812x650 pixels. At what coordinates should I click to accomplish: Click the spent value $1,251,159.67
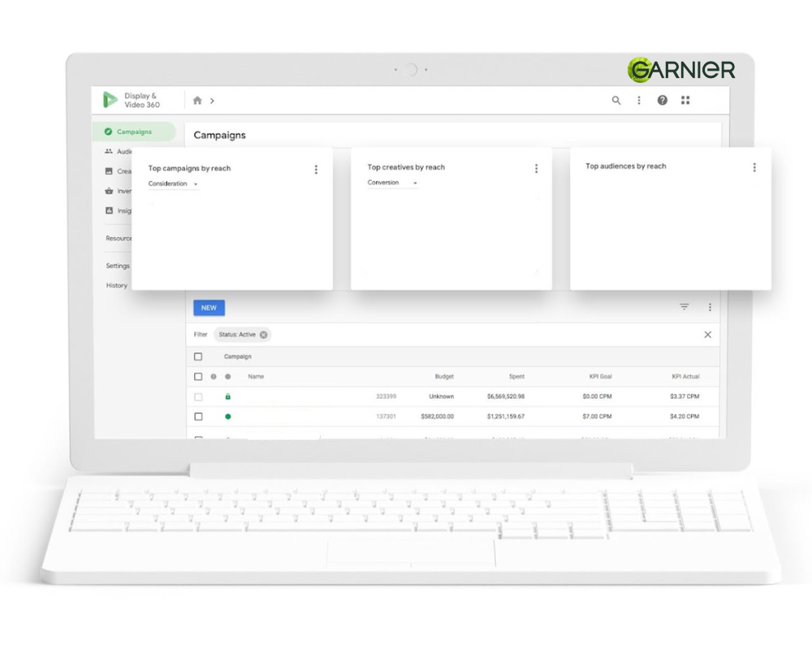tap(506, 417)
